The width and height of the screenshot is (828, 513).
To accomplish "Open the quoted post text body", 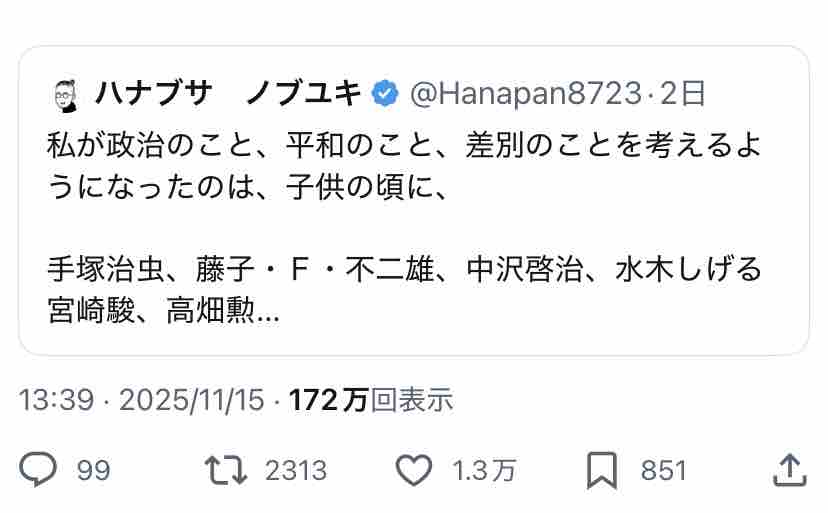I will click(x=404, y=227).
